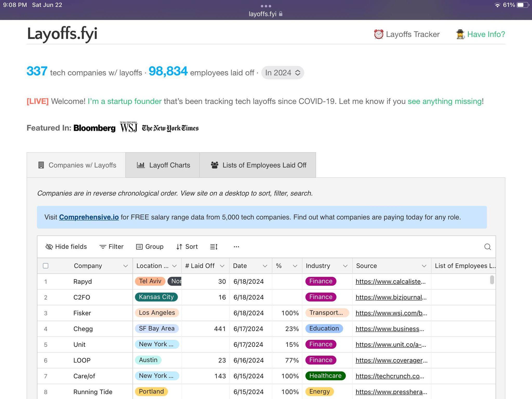Tap the lock icon beside layoffs.fyi address
The height and width of the screenshot is (399, 532).
click(x=281, y=14)
